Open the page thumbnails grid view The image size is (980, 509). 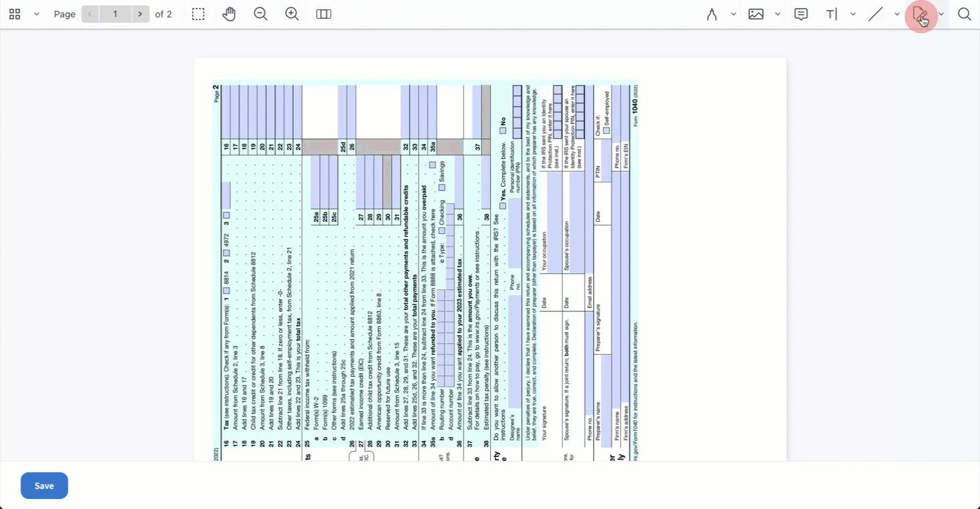15,14
